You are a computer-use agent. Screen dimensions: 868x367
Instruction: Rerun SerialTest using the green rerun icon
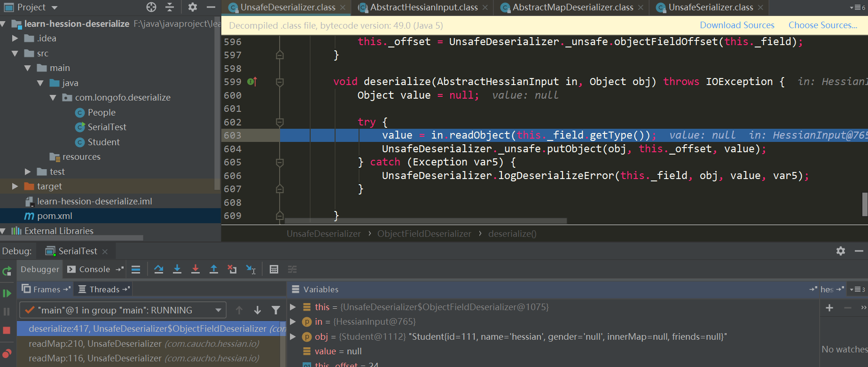point(7,271)
